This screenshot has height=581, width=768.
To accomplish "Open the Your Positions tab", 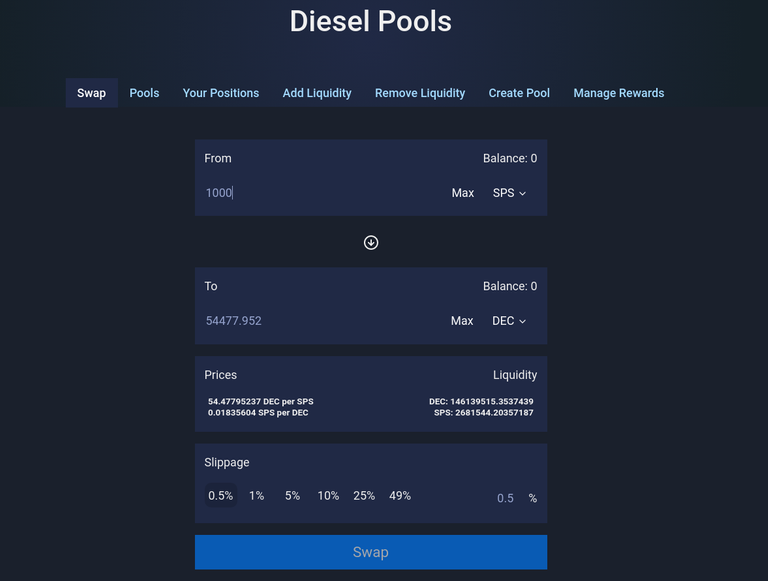I will (221, 93).
